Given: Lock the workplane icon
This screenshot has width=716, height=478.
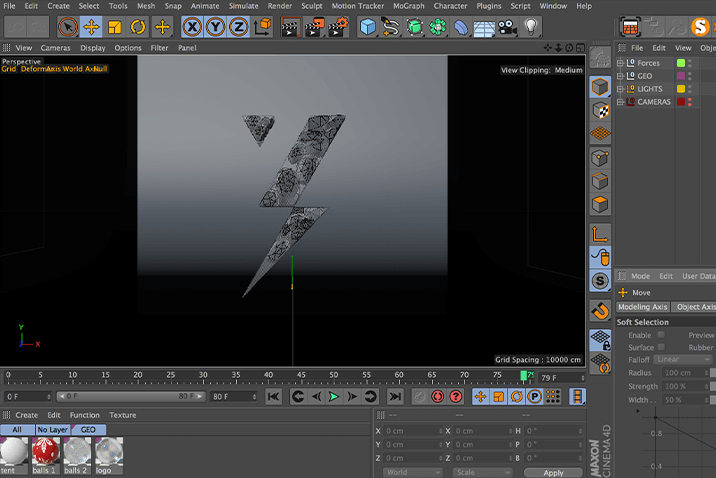Looking at the screenshot, I should pyautogui.click(x=600, y=341).
